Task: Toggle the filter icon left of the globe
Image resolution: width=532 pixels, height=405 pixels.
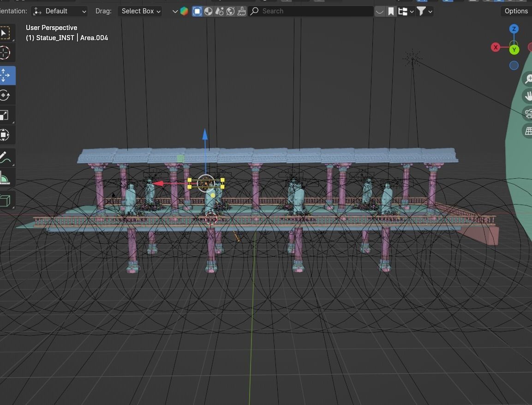Action: [x=220, y=11]
